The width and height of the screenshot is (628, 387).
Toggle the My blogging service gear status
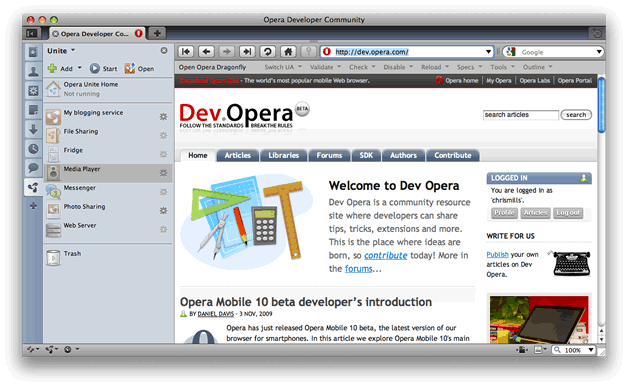(163, 117)
